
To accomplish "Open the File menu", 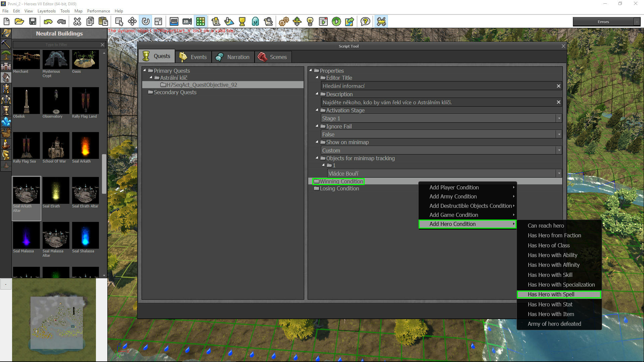I will pos(5,11).
